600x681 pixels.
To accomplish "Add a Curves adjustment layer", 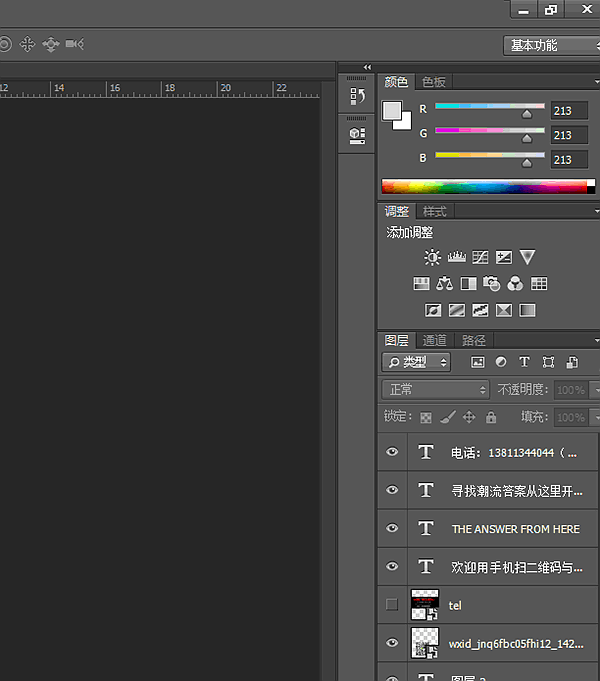I will 480,257.
